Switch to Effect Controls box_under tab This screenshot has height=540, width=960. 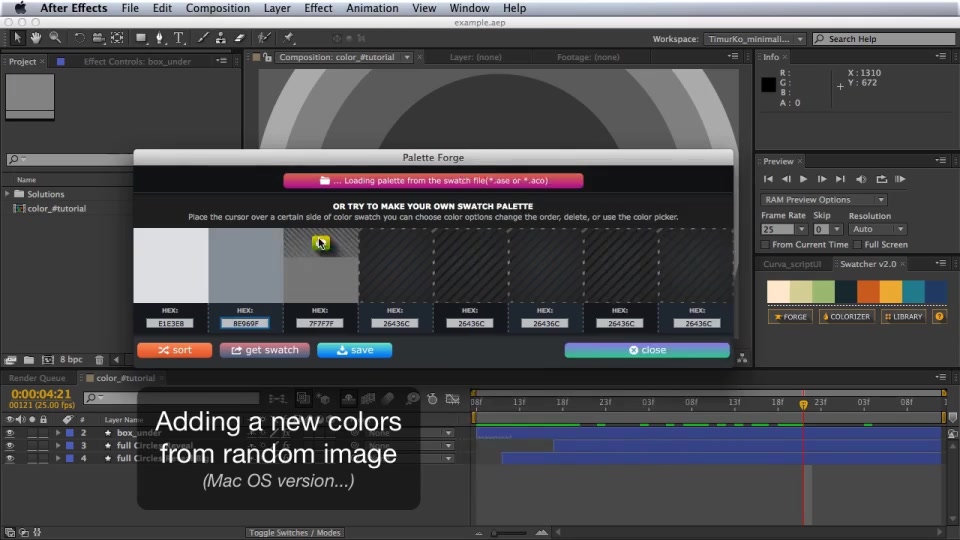pyautogui.click(x=137, y=62)
